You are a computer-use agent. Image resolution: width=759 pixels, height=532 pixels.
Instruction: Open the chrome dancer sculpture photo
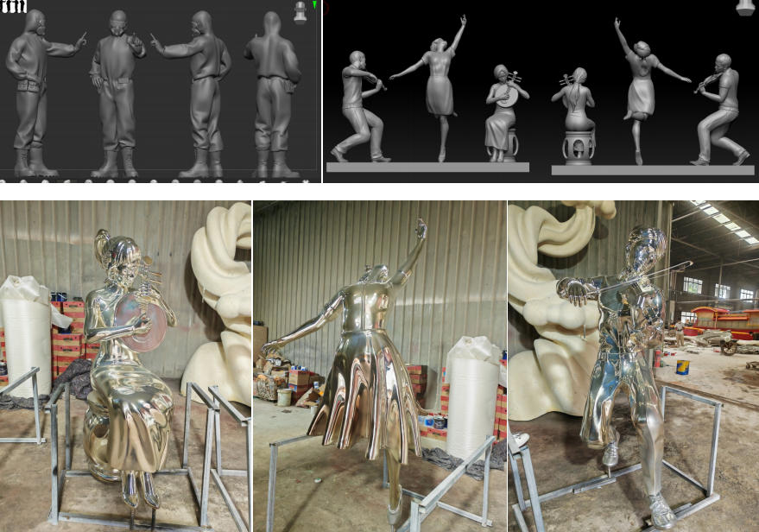point(380,366)
